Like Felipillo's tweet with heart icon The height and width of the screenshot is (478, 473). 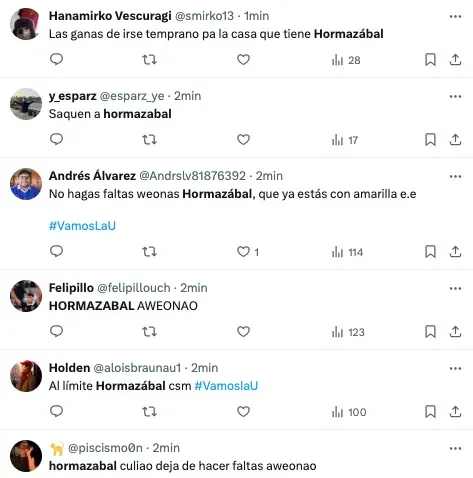coord(243,332)
